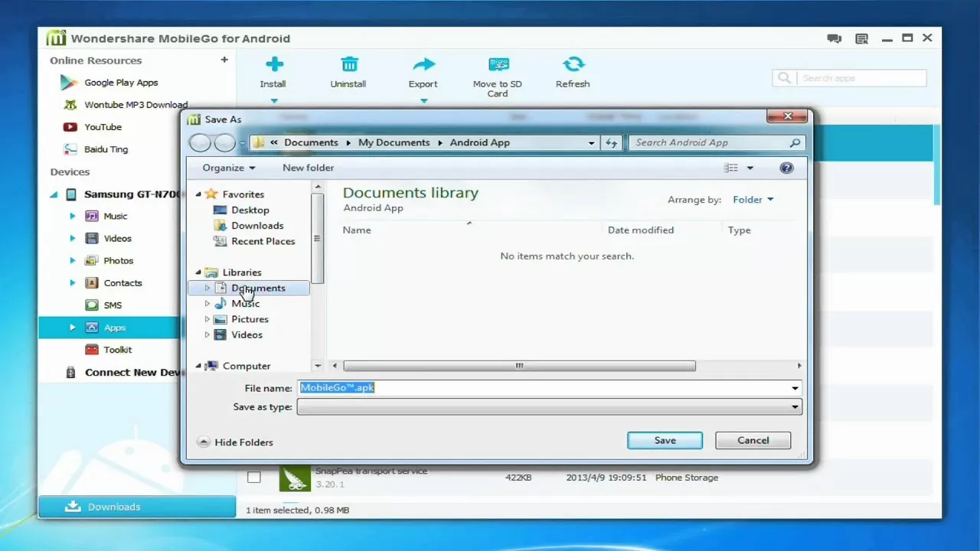This screenshot has width=980, height=551.
Task: Click the Refresh icon in MobileGo toolbar
Action: [573, 64]
